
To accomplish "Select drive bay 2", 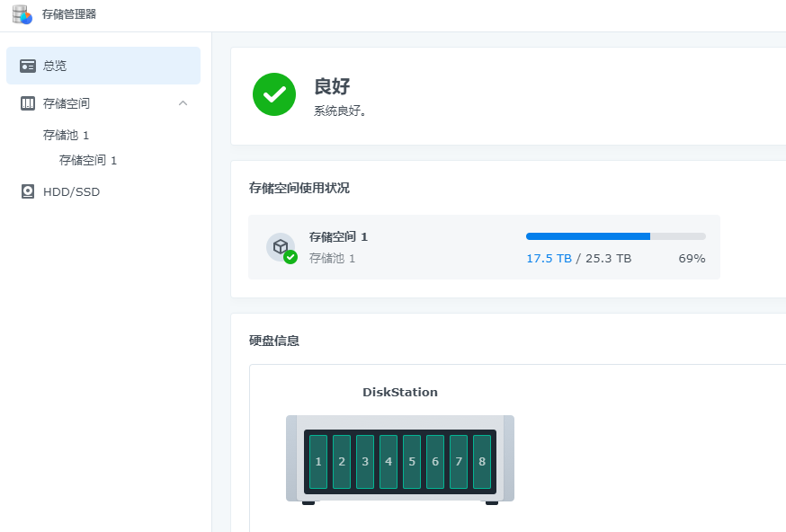I will [342, 461].
